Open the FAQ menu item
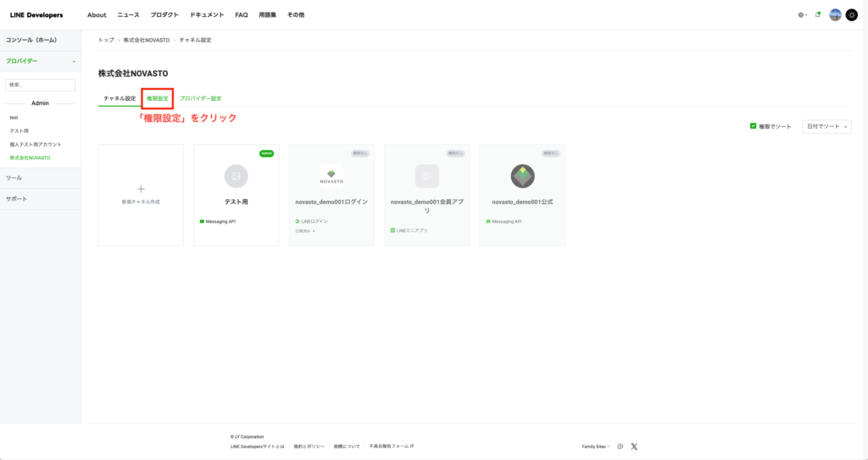 [242, 15]
